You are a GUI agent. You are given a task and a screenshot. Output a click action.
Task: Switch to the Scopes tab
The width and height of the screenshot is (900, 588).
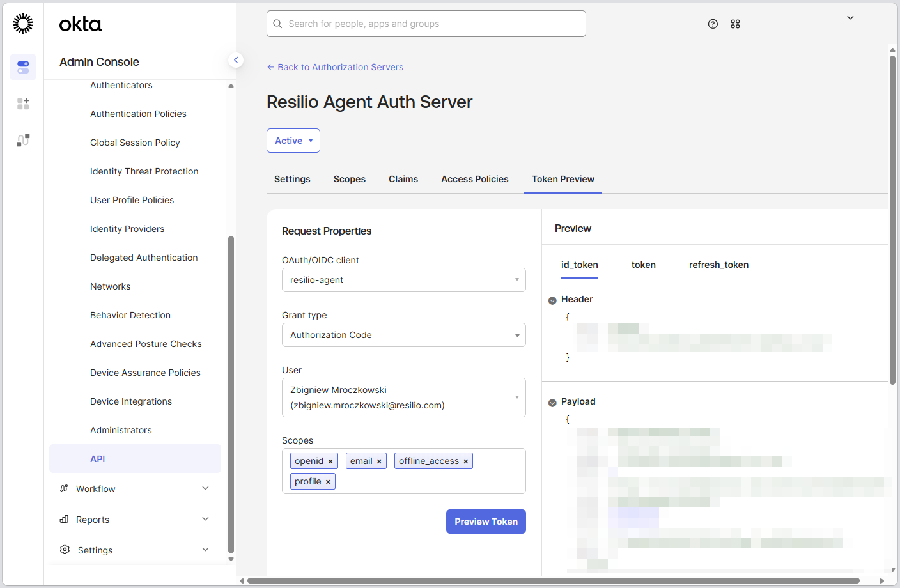[x=350, y=179]
